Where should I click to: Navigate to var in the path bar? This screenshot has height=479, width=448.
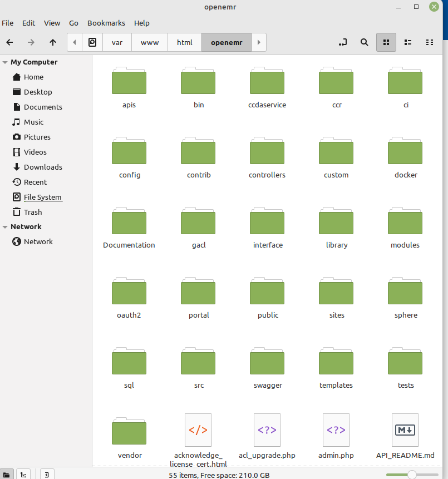coord(117,42)
